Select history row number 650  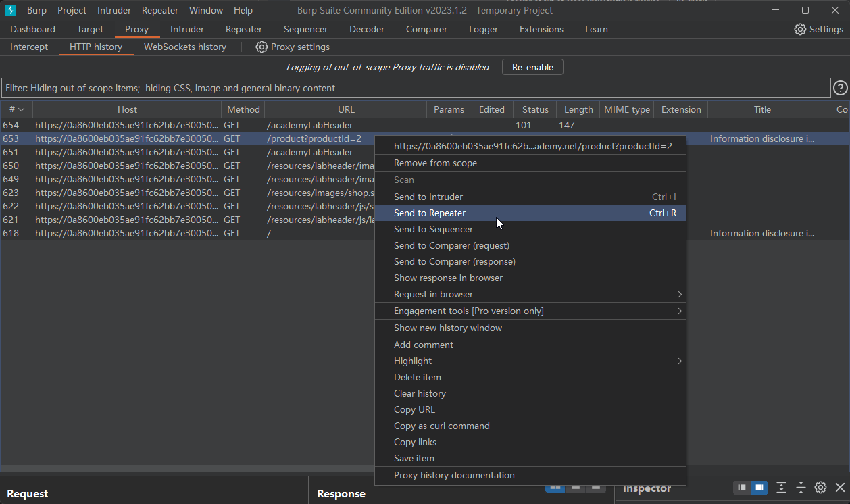point(187,166)
